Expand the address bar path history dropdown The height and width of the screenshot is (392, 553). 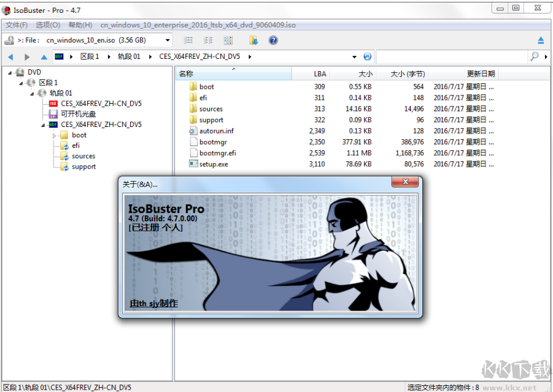click(354, 57)
